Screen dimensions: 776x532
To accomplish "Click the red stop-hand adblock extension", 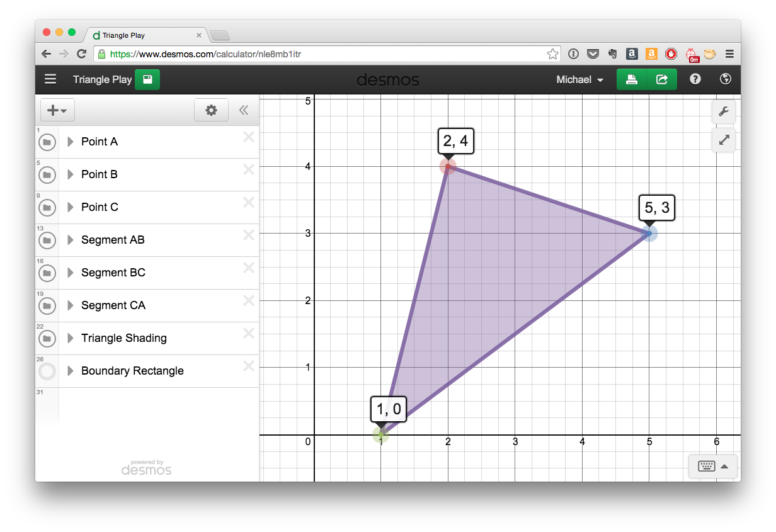I will [x=671, y=54].
